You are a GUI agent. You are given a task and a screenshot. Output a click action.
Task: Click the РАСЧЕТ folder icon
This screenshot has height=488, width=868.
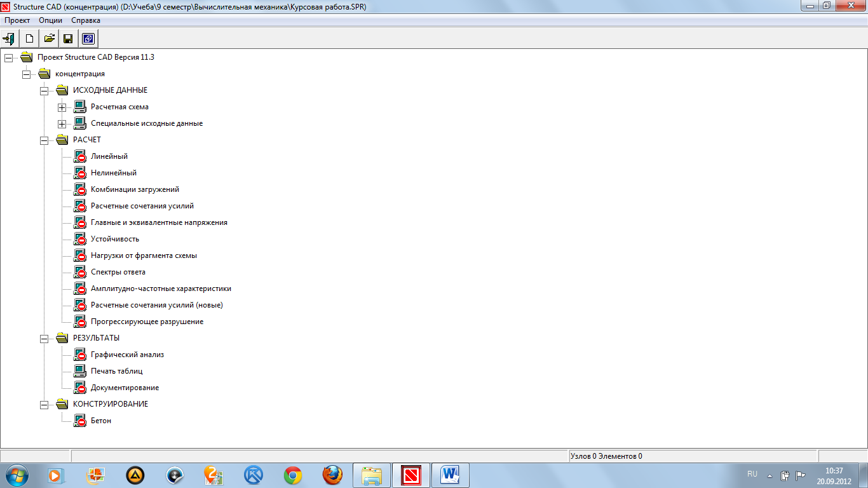click(x=62, y=140)
